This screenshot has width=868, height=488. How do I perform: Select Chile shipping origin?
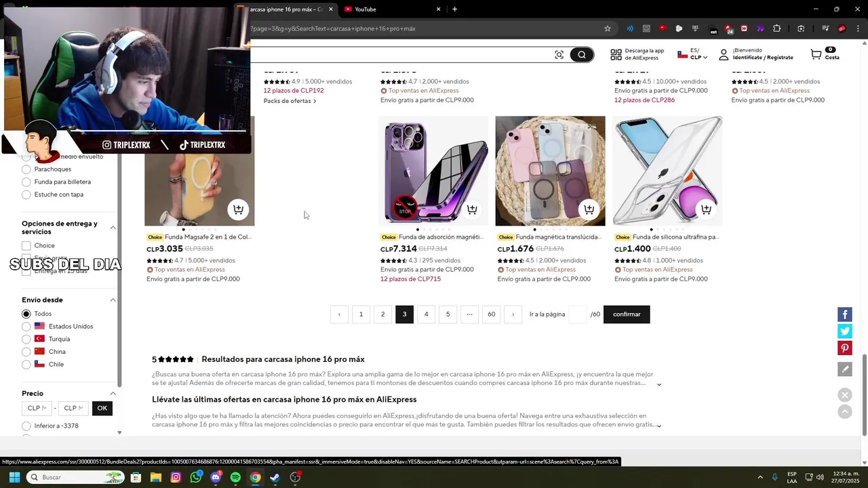(x=26, y=364)
